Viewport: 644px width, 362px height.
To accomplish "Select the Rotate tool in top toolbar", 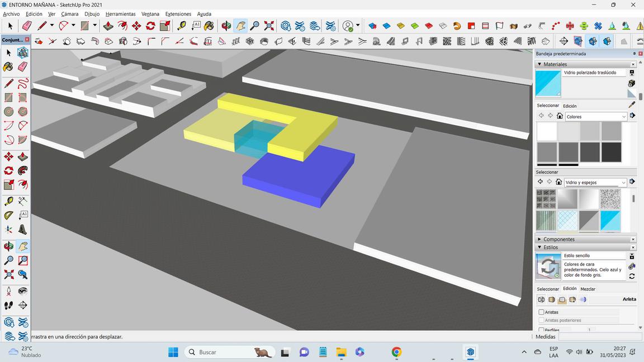I will 150,26.
